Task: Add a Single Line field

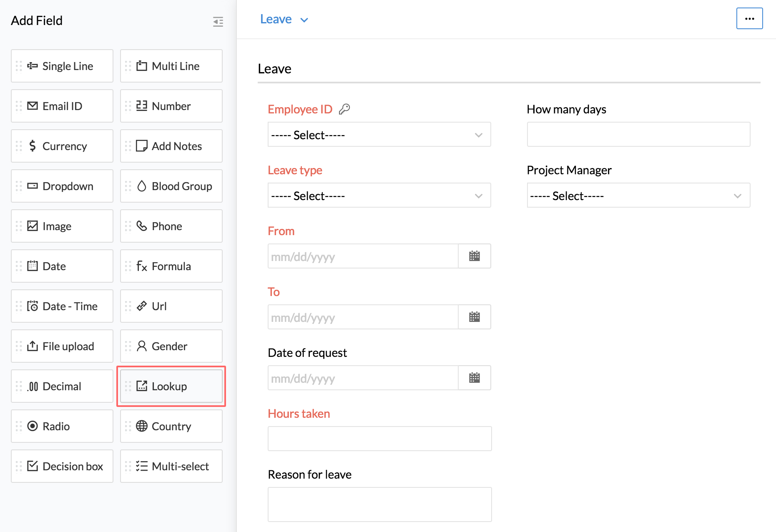Action: pyautogui.click(x=62, y=66)
